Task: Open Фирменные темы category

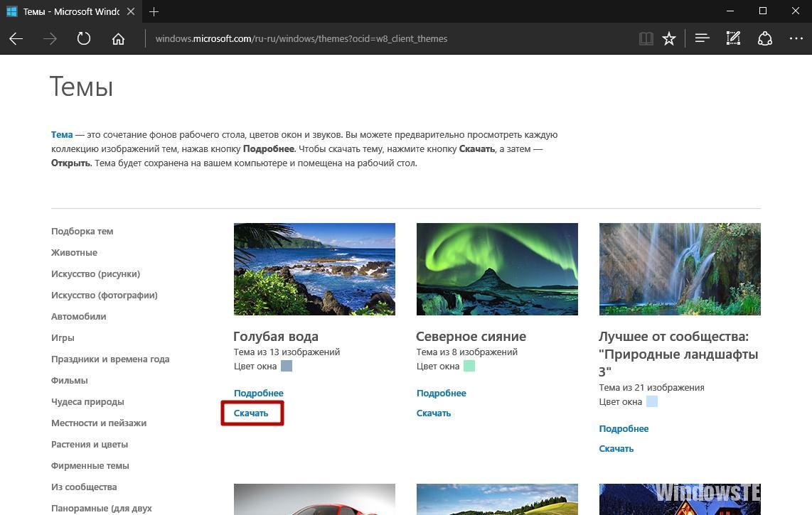Action: pos(90,466)
